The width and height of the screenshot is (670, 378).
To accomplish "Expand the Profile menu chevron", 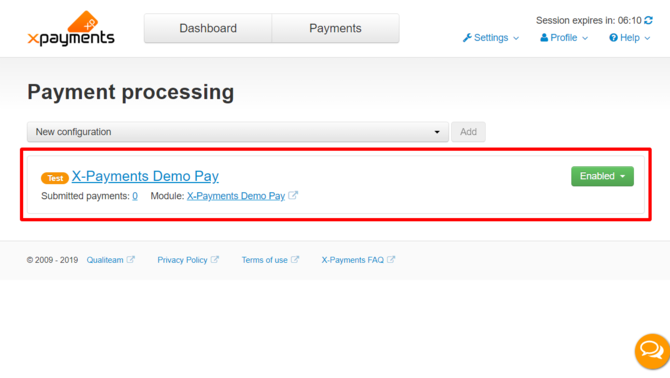I will pyautogui.click(x=585, y=38).
